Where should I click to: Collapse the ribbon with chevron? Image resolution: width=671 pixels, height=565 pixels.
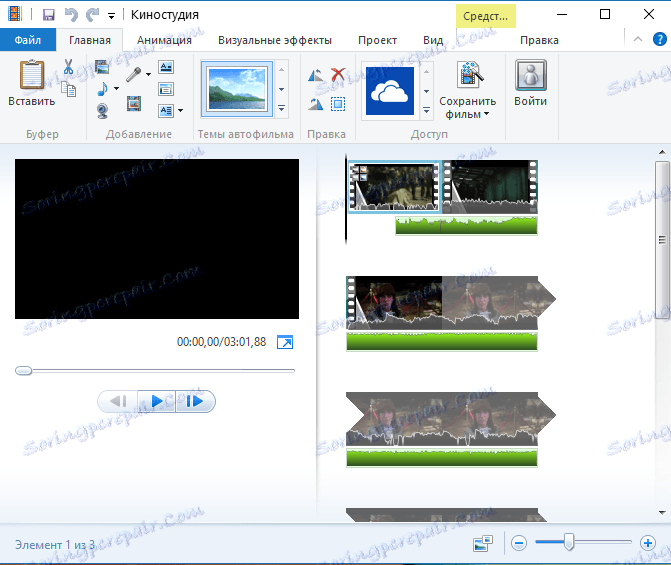(638, 39)
